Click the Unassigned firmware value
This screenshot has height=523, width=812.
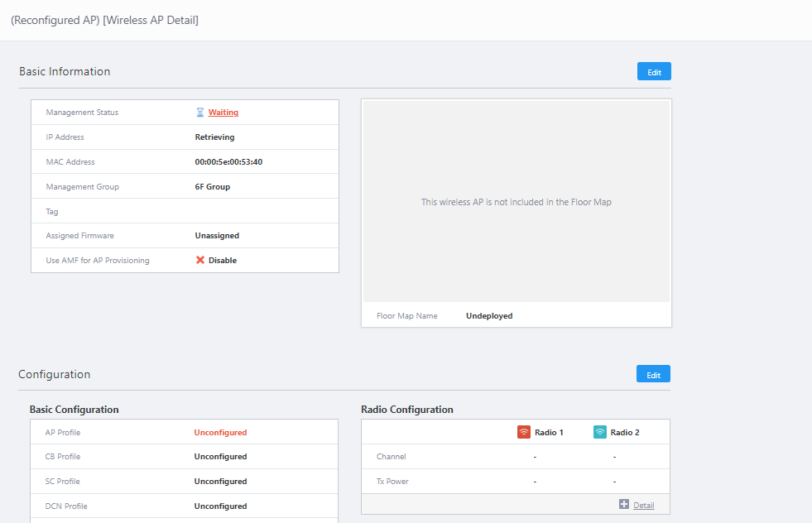(217, 236)
